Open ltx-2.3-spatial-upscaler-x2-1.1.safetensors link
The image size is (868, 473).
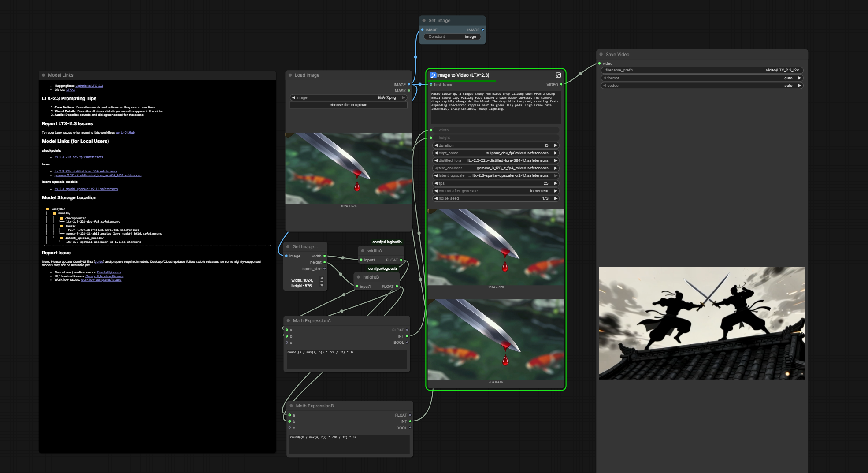point(86,189)
